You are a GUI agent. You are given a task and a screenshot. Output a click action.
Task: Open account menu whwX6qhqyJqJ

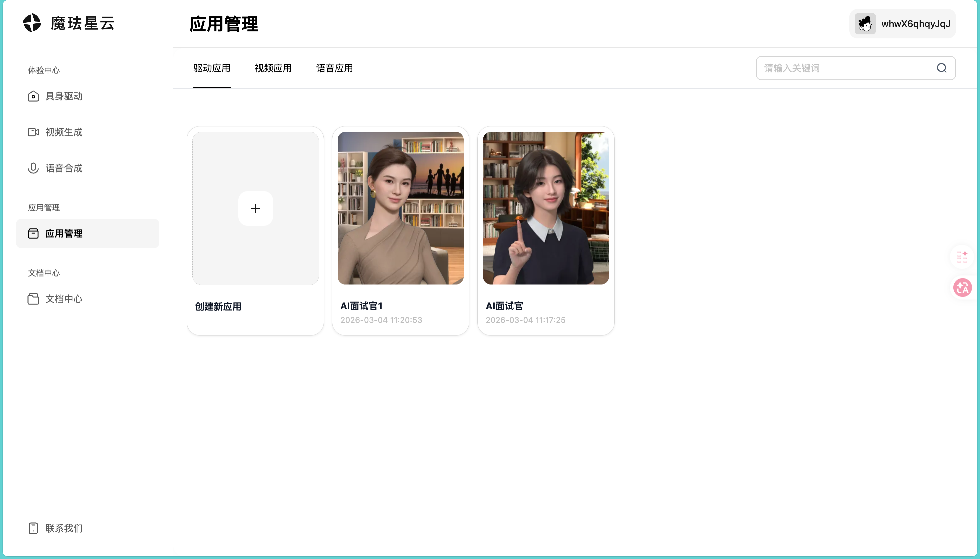[x=915, y=24]
